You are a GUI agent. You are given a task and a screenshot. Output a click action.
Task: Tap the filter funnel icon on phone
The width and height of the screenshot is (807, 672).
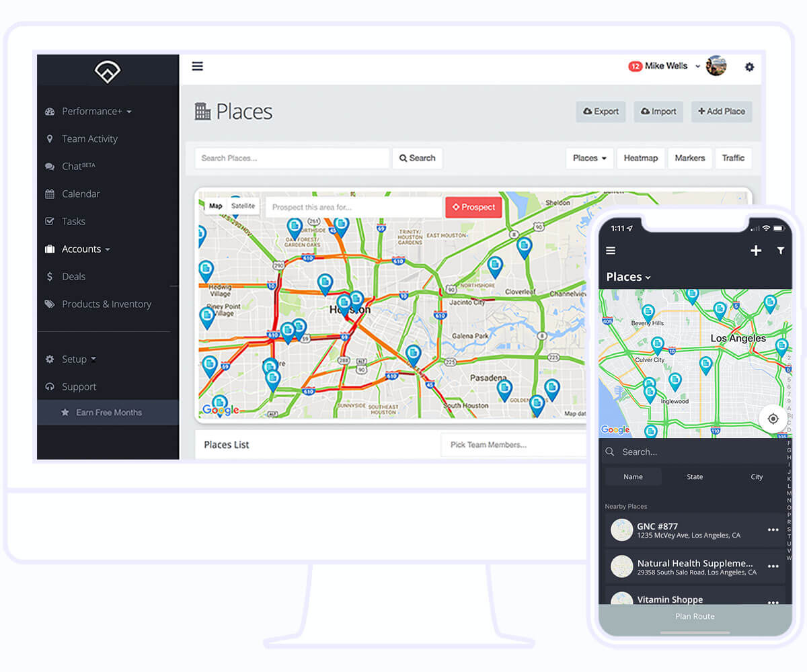click(780, 251)
